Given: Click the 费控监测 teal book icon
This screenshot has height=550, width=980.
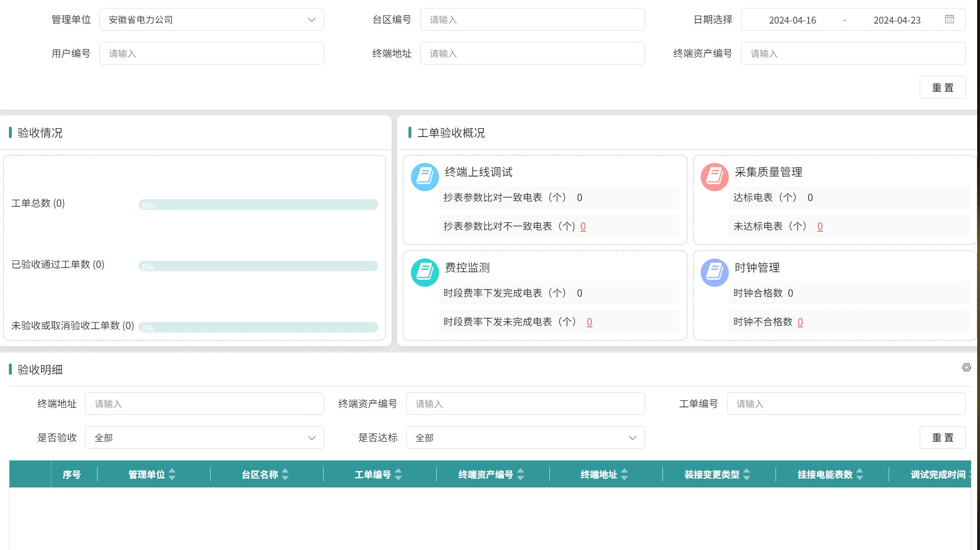Looking at the screenshot, I should point(425,273).
